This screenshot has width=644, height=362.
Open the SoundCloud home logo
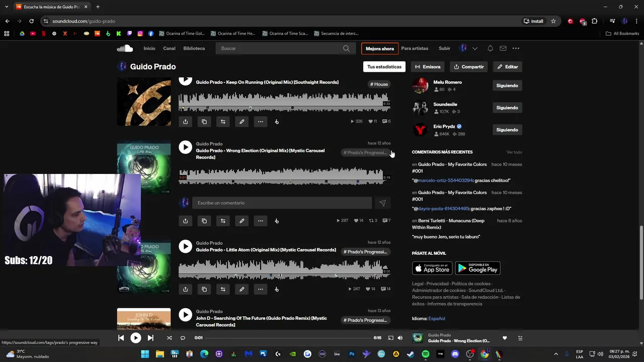125,48
